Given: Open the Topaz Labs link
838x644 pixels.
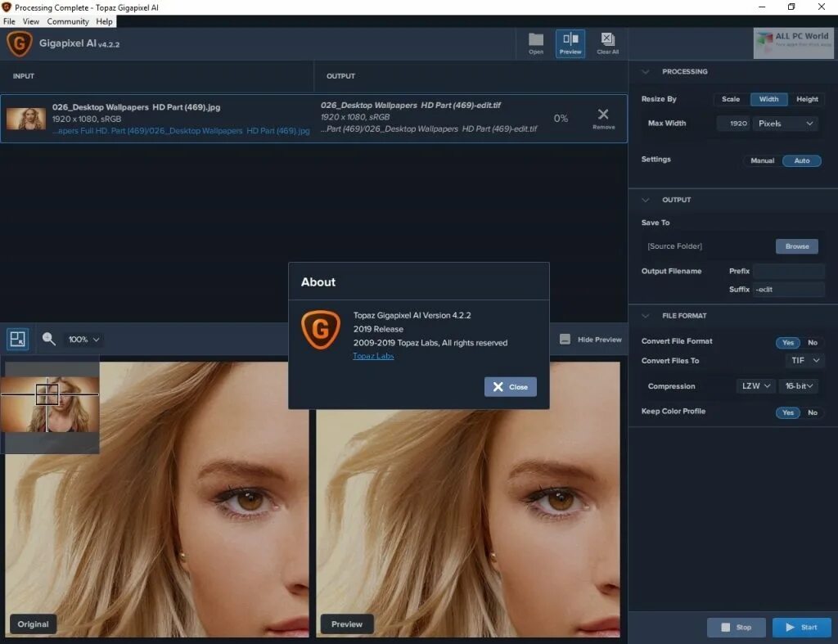Looking at the screenshot, I should (x=373, y=356).
